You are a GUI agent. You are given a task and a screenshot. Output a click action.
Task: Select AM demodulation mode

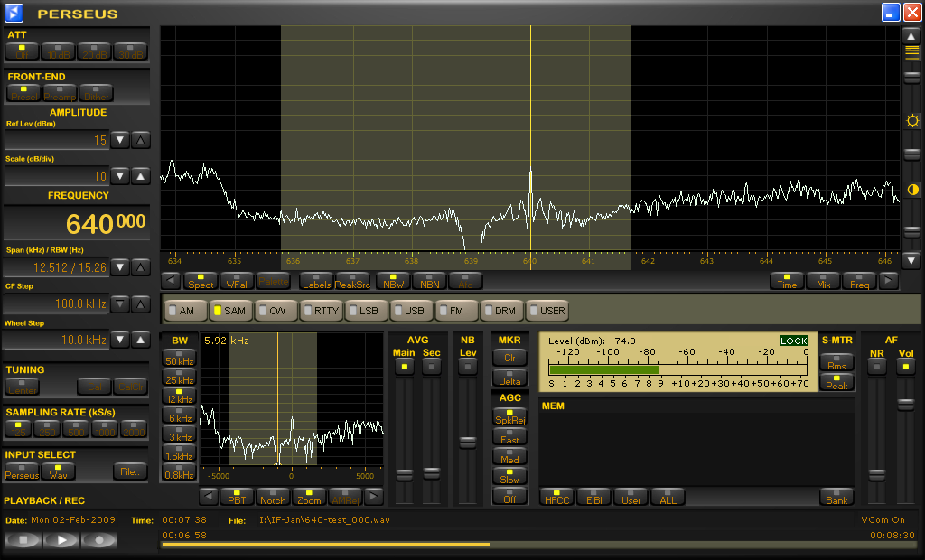click(186, 311)
